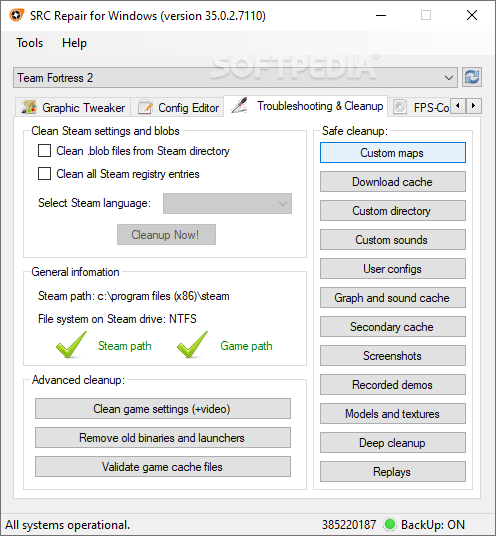Click the Download cache button
496x536 pixels.
coord(393,182)
